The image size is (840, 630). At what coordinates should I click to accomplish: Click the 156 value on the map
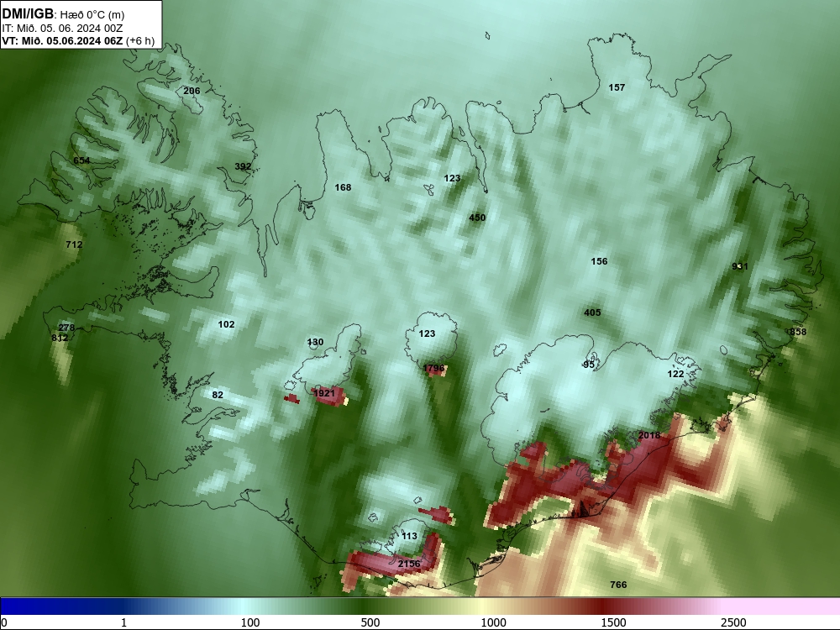[599, 261]
